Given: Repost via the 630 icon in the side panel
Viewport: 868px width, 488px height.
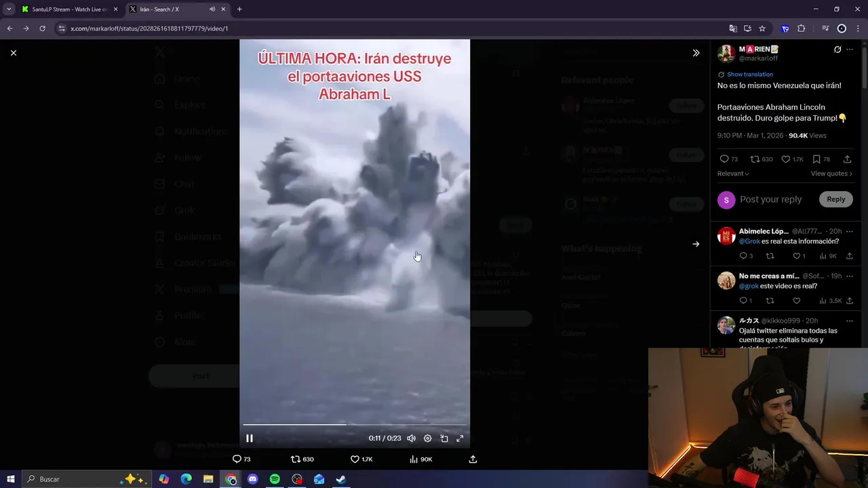Looking at the screenshot, I should 761,159.
